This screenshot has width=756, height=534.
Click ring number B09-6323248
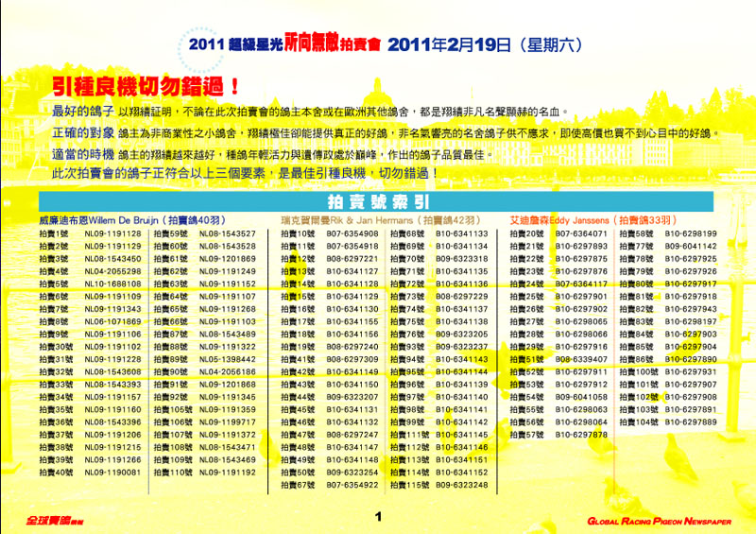pyautogui.click(x=462, y=485)
